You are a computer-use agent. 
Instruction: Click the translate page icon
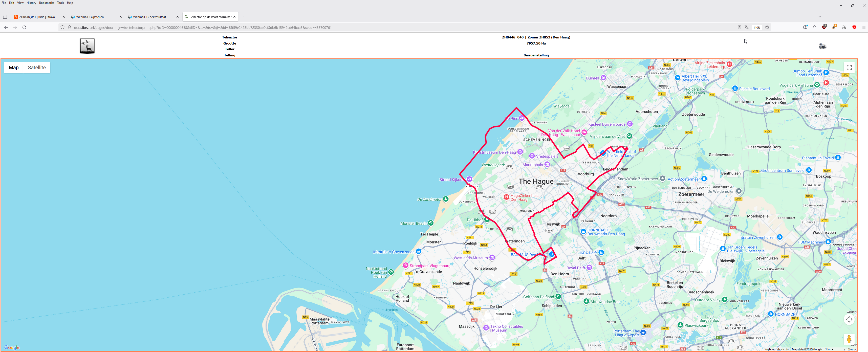pyautogui.click(x=746, y=27)
